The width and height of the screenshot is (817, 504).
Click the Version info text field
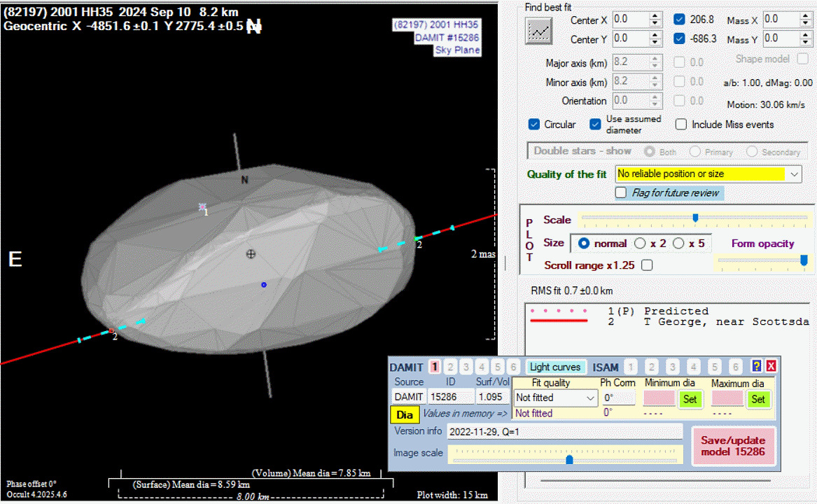point(564,432)
